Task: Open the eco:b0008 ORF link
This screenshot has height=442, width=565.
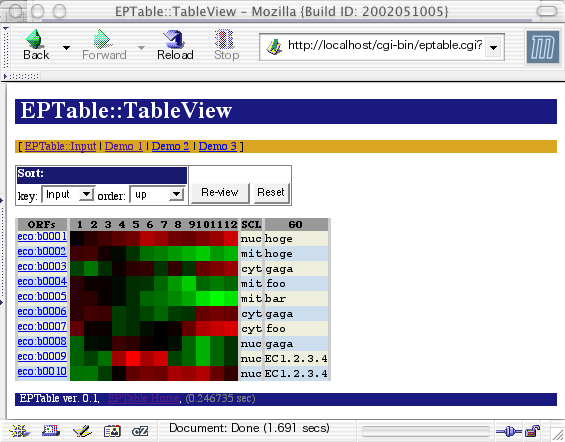Action: click(x=42, y=341)
